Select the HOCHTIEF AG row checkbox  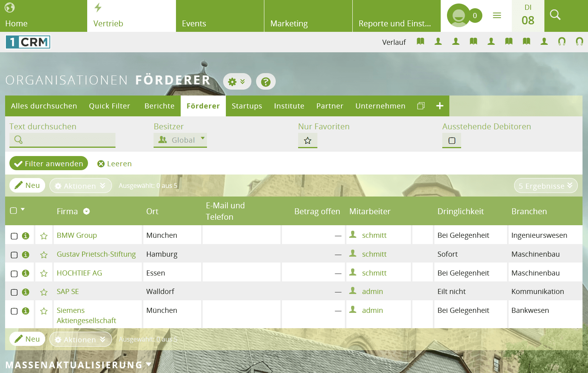pos(14,274)
